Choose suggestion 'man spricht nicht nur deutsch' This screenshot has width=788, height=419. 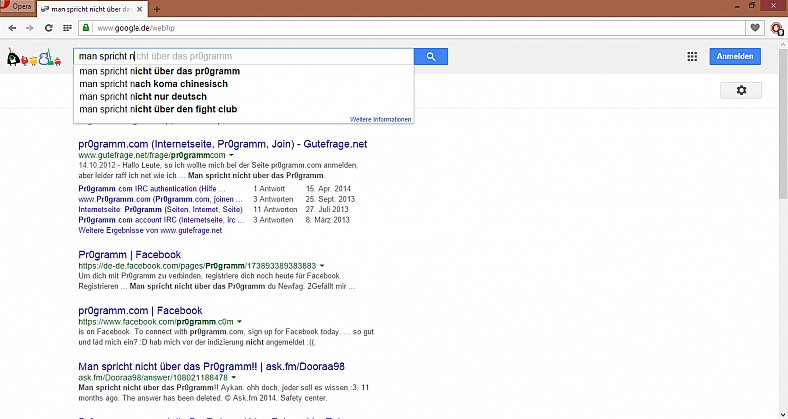[x=244, y=96]
